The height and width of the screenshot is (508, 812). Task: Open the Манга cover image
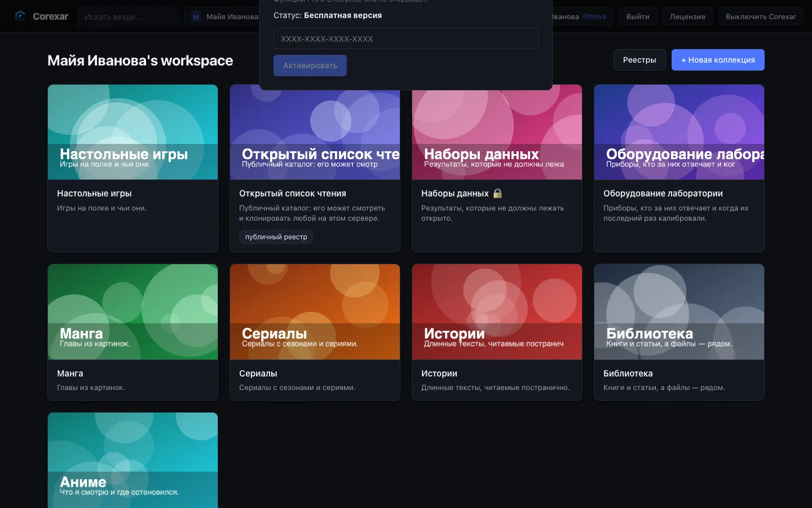(x=133, y=312)
